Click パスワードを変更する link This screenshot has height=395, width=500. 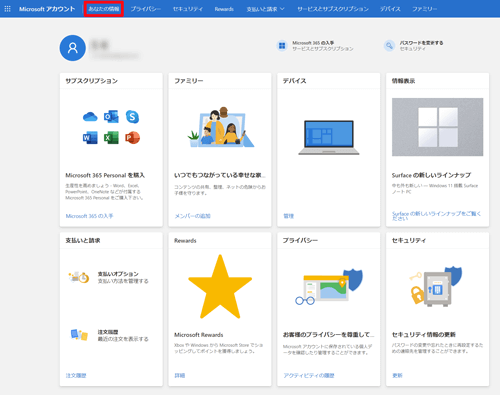(421, 43)
